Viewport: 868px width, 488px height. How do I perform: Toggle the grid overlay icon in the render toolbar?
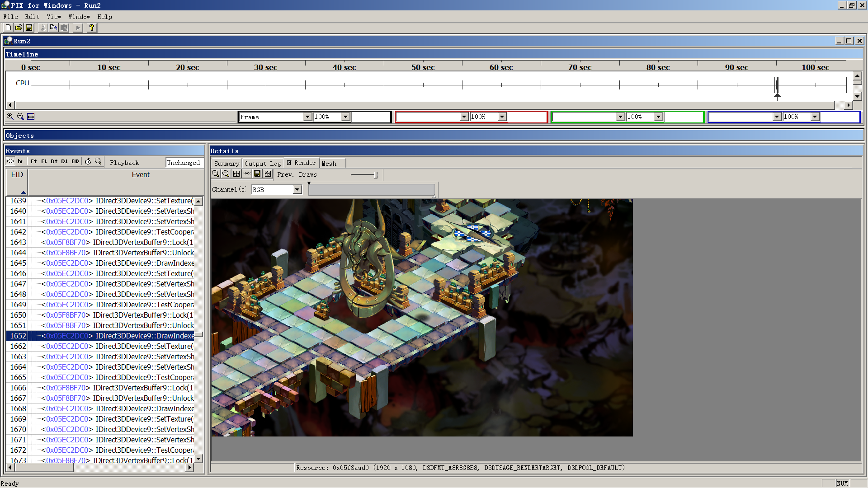point(268,174)
